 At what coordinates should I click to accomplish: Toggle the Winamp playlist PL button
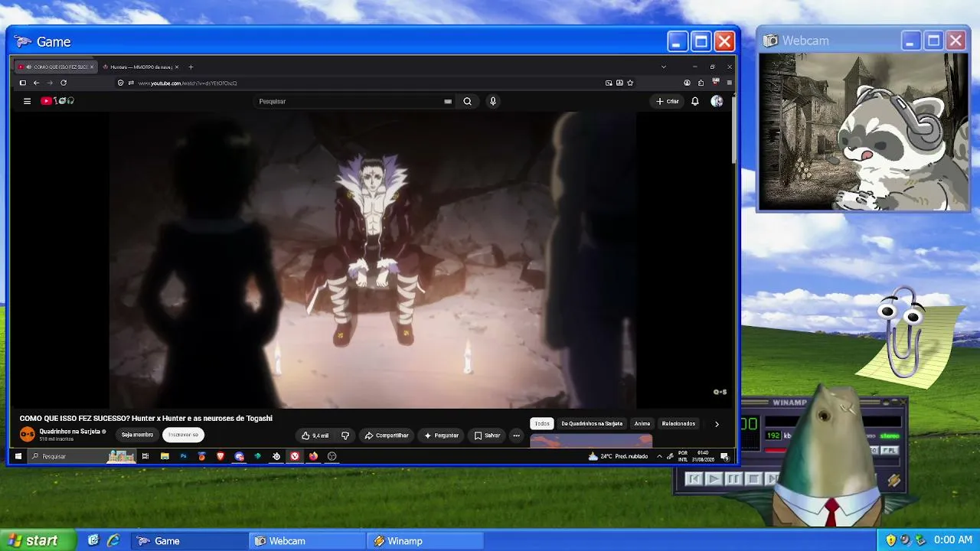890,451
